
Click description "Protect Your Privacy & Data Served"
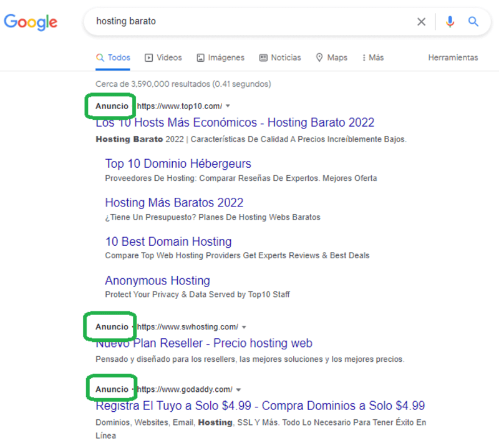click(197, 295)
